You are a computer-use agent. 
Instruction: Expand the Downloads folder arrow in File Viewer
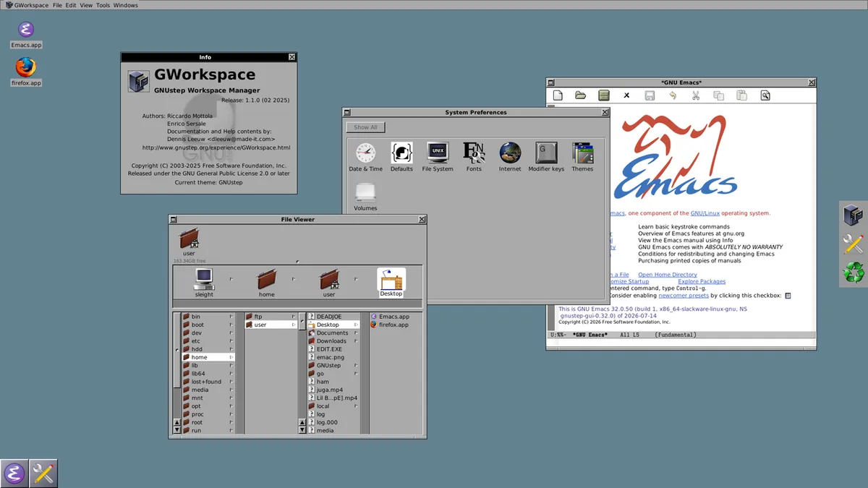coord(356,341)
